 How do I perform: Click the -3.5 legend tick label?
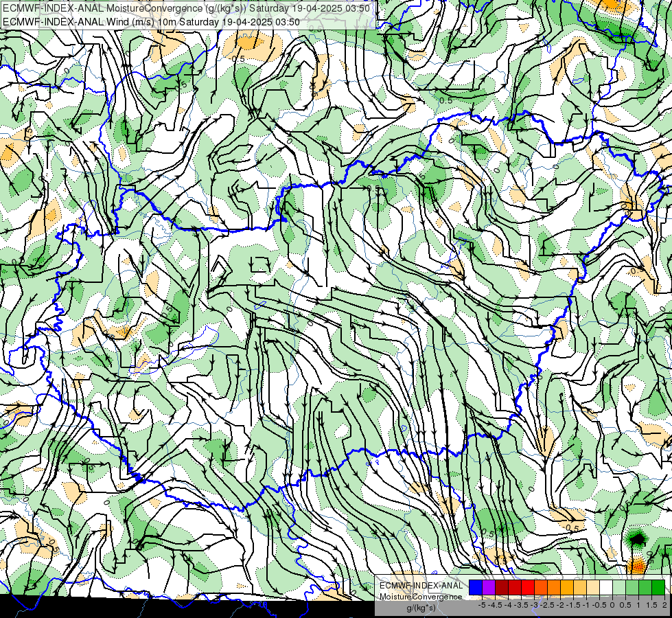point(521,605)
